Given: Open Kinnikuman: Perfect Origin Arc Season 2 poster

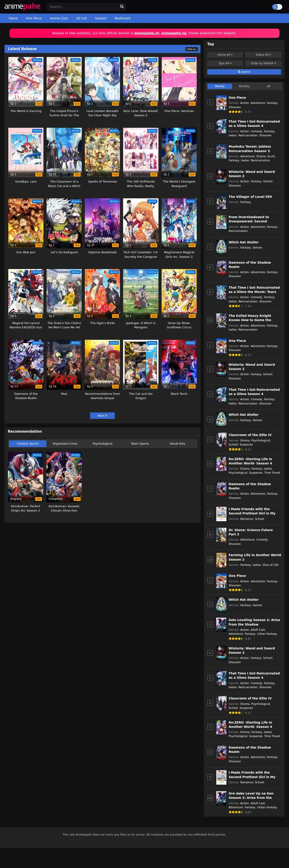Looking at the screenshot, I should click(x=26, y=477).
